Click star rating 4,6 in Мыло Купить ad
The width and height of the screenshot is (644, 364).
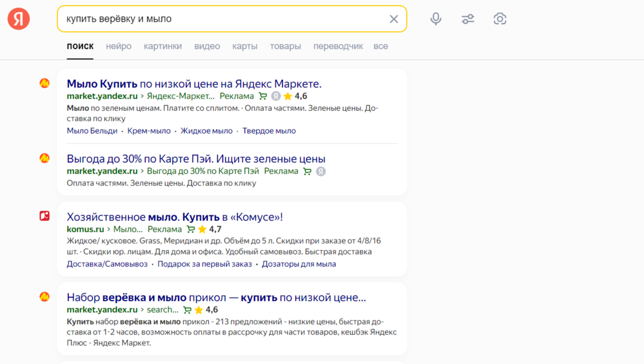tap(295, 96)
